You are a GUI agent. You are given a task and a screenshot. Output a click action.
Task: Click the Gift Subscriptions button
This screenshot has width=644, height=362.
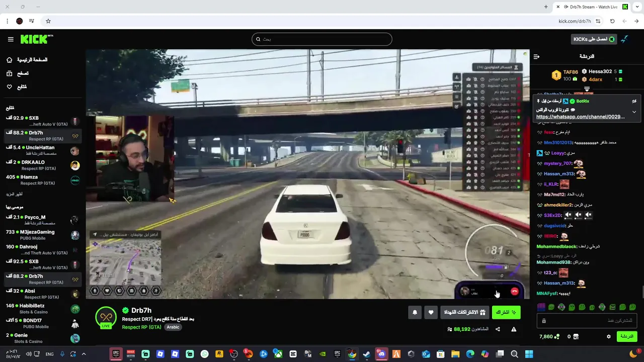464,312
